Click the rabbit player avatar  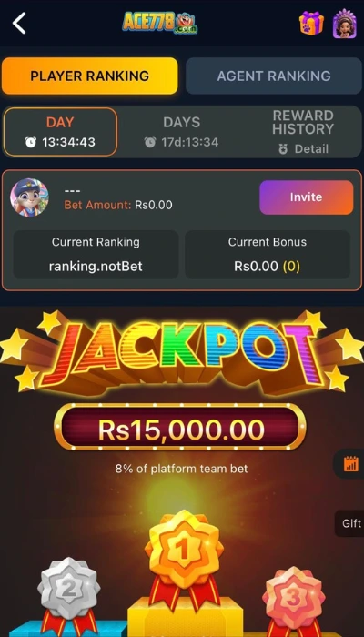(29, 197)
